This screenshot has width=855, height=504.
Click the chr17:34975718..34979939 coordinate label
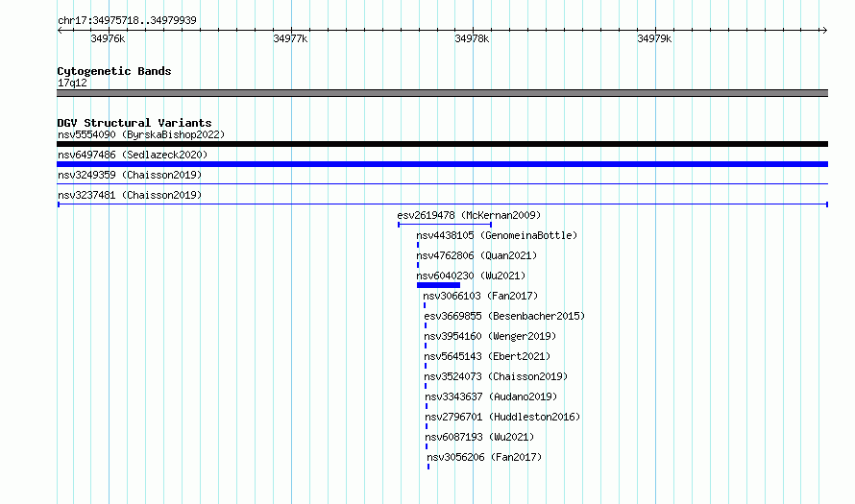[127, 20]
